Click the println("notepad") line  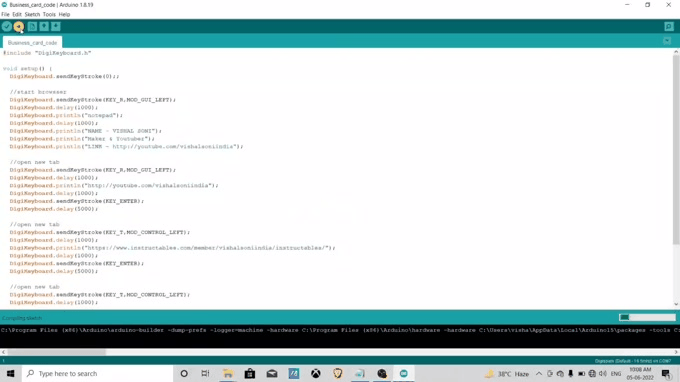66,115
